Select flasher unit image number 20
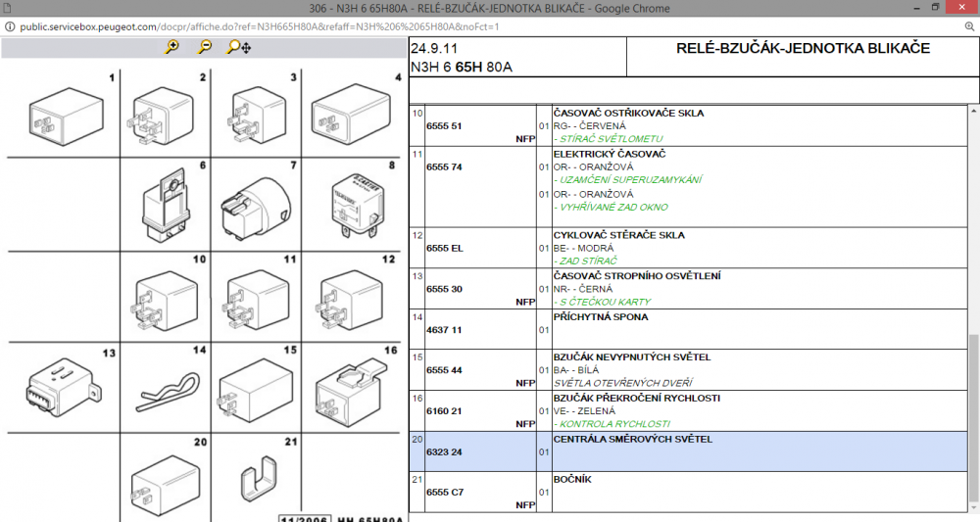Screen dimensions: 980x522 [x=165, y=485]
